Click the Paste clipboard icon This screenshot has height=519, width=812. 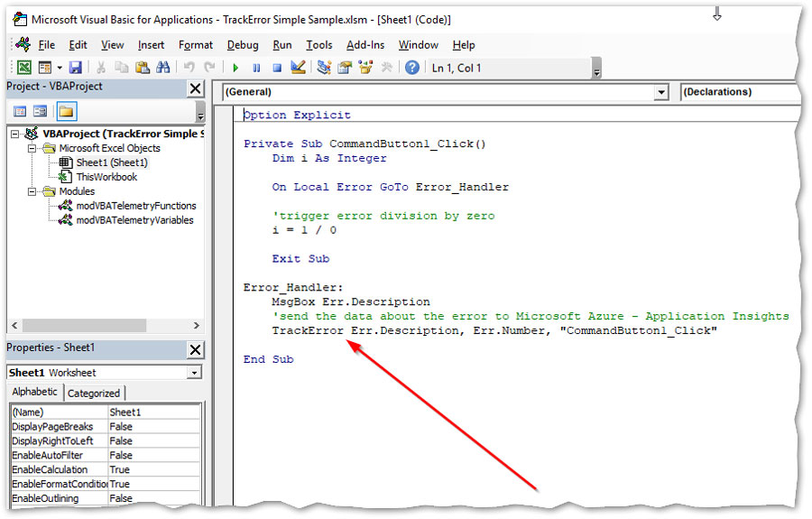[143, 68]
